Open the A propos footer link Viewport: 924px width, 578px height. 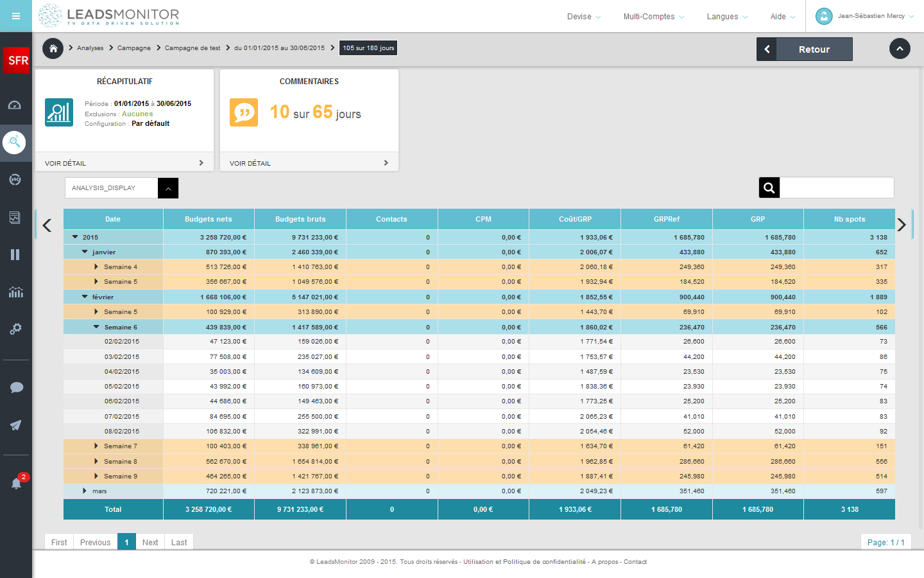coord(604,562)
